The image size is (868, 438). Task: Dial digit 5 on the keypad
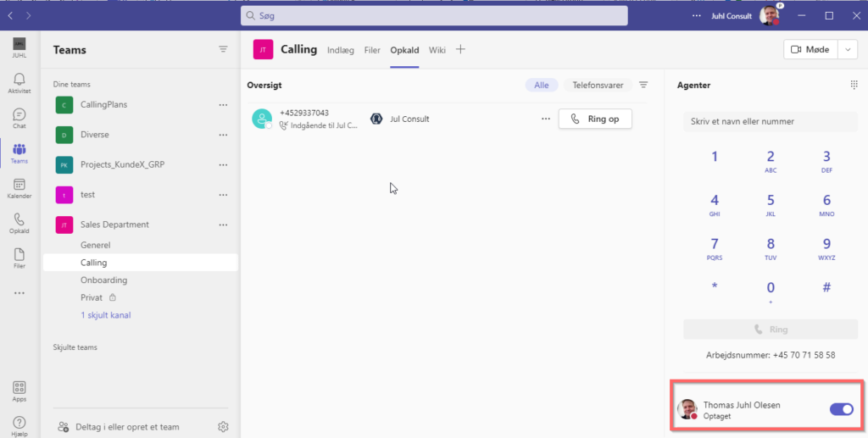point(771,205)
